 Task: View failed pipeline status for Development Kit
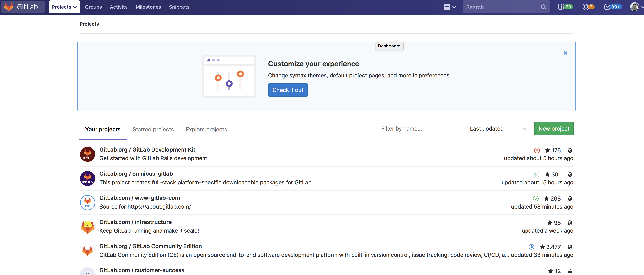click(x=537, y=150)
